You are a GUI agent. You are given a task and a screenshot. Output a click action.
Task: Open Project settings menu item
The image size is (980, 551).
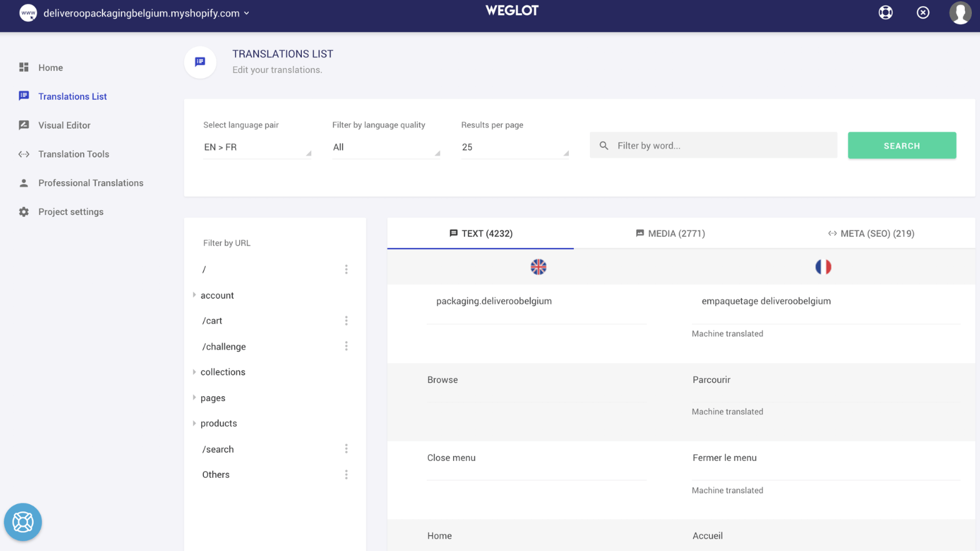pyautogui.click(x=71, y=212)
